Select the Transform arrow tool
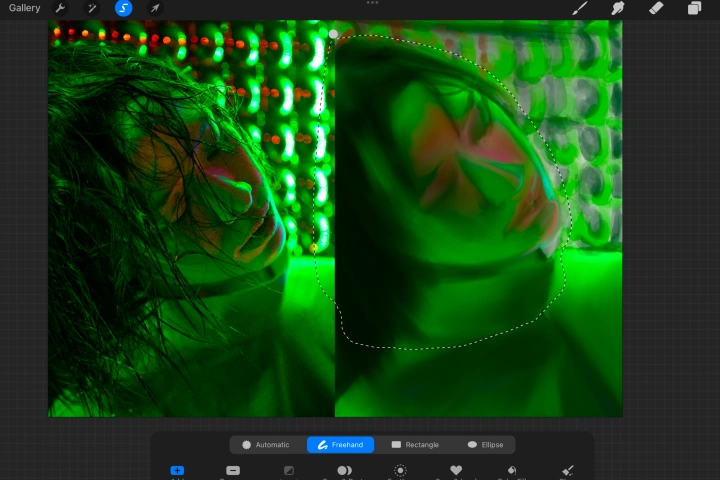The width and height of the screenshot is (720, 480). pyautogui.click(x=155, y=8)
